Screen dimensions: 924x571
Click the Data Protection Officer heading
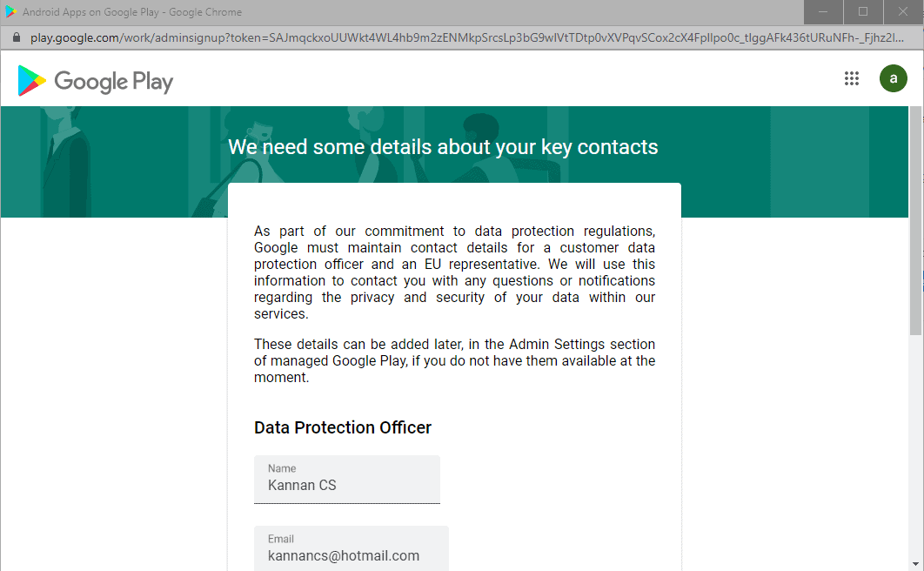coord(343,427)
